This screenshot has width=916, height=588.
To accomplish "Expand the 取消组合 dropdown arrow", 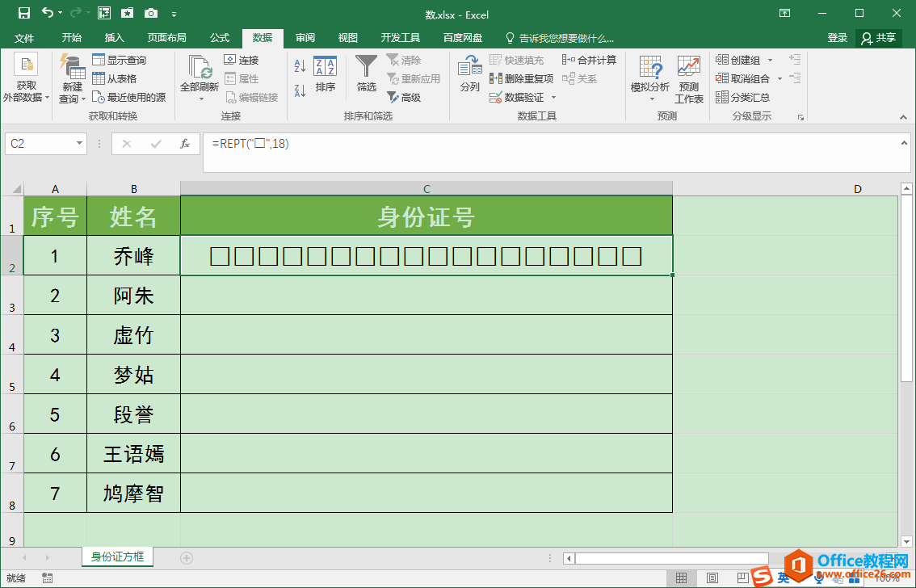I will pyautogui.click(x=779, y=79).
